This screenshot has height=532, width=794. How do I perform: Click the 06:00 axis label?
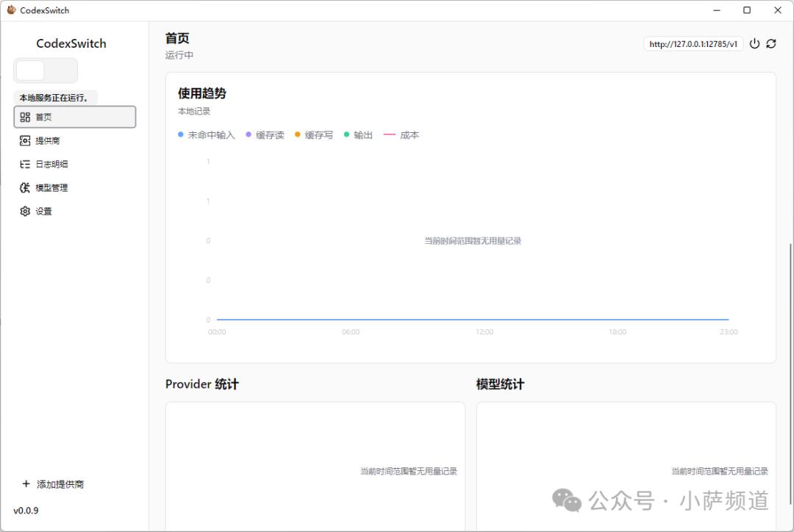point(351,332)
